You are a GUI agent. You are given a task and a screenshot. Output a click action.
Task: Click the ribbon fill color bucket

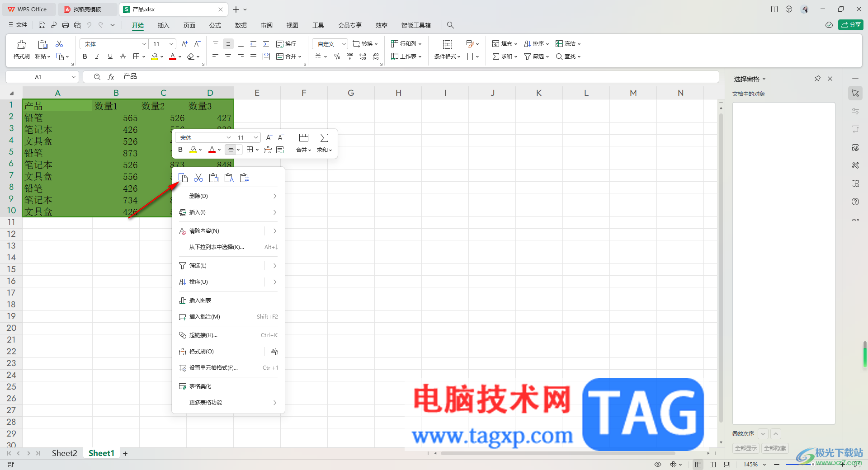click(155, 56)
